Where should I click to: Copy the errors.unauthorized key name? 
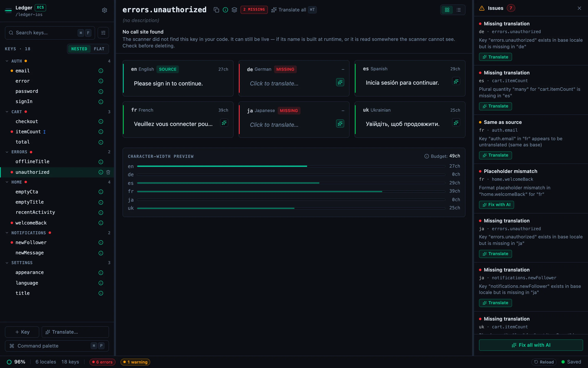(x=216, y=10)
